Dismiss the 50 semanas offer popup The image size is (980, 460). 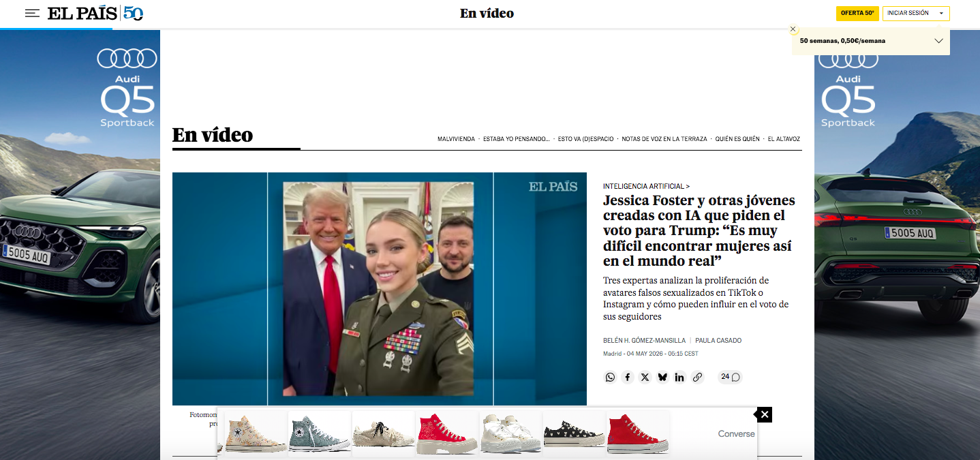click(x=793, y=29)
